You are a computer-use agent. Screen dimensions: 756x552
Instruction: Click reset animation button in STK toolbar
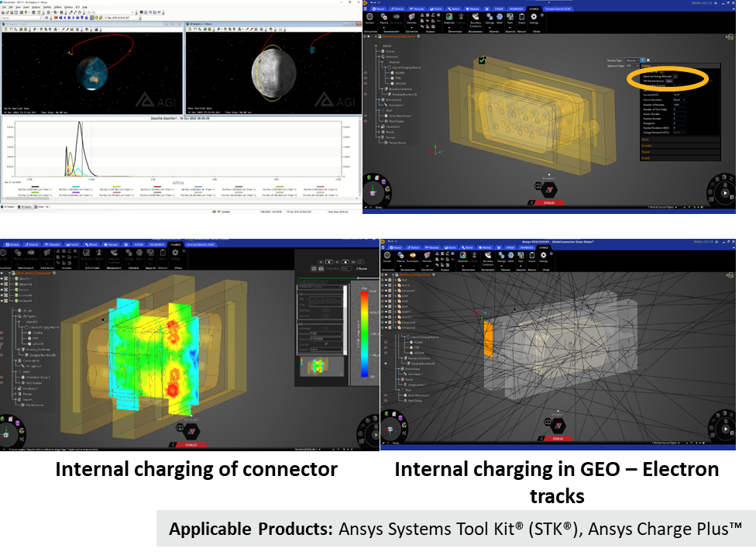tap(56, 18)
